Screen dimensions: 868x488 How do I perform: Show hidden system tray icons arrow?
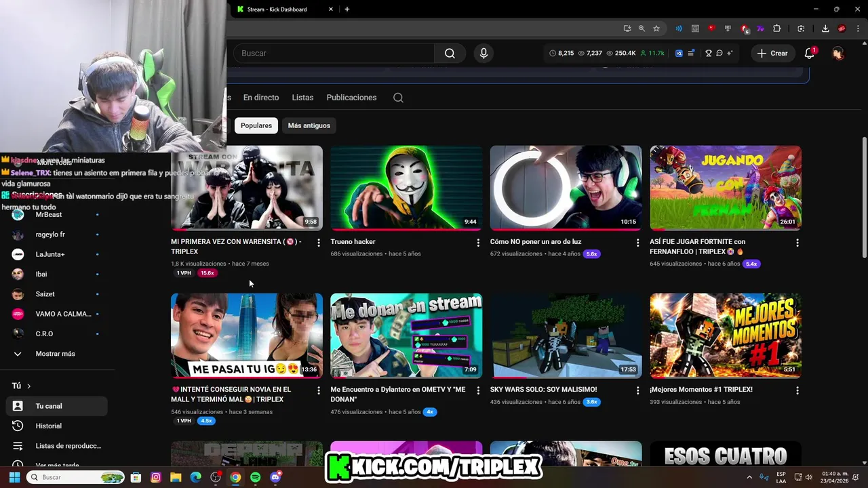click(749, 477)
